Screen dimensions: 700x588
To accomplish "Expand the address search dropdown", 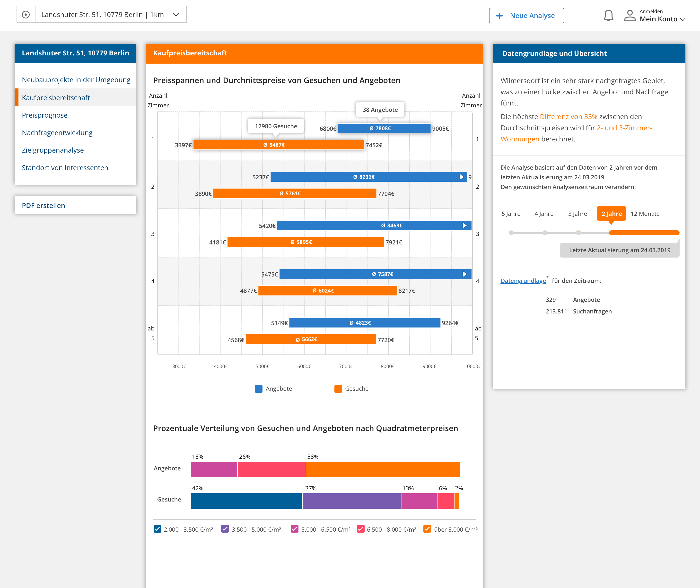I will (x=176, y=15).
